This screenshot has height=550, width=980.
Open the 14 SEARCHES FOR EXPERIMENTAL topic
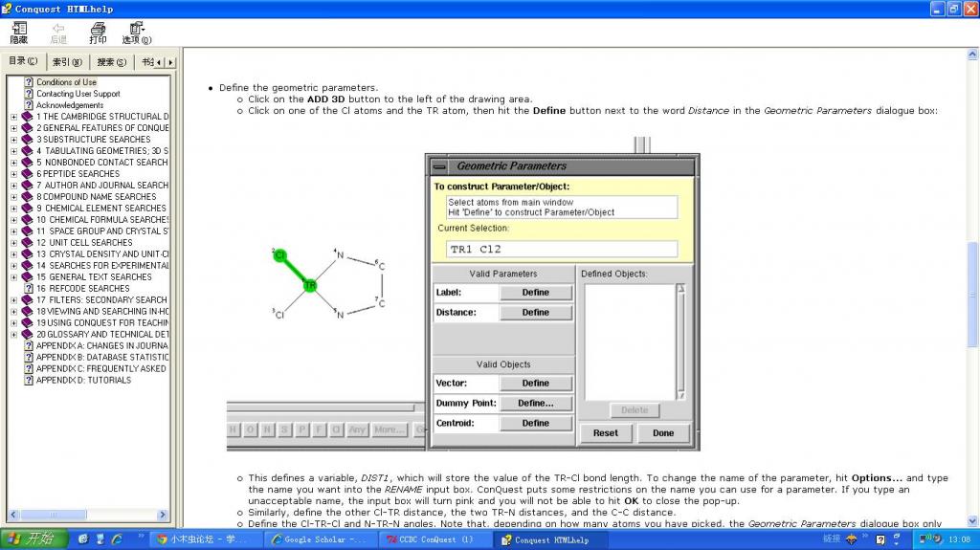[102, 266]
